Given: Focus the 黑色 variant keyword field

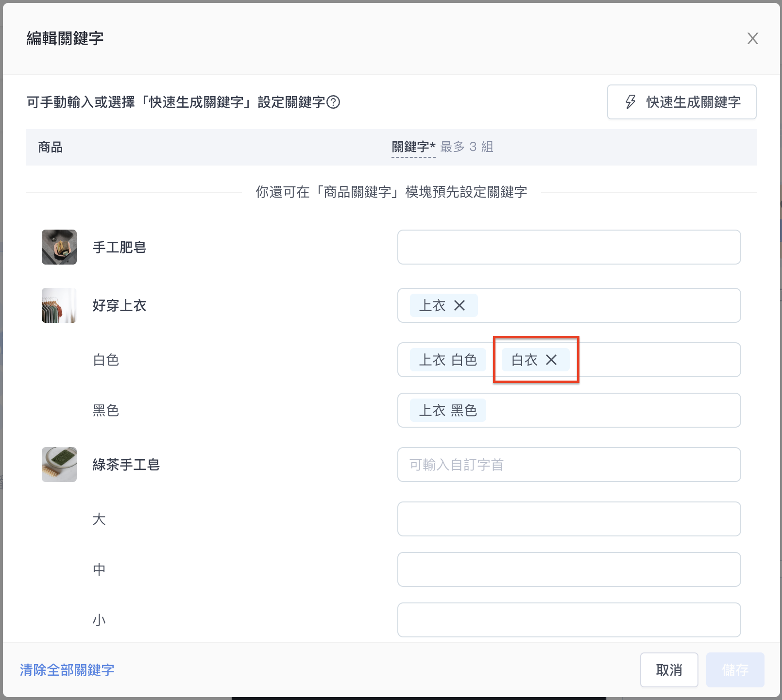Looking at the screenshot, I should [569, 410].
